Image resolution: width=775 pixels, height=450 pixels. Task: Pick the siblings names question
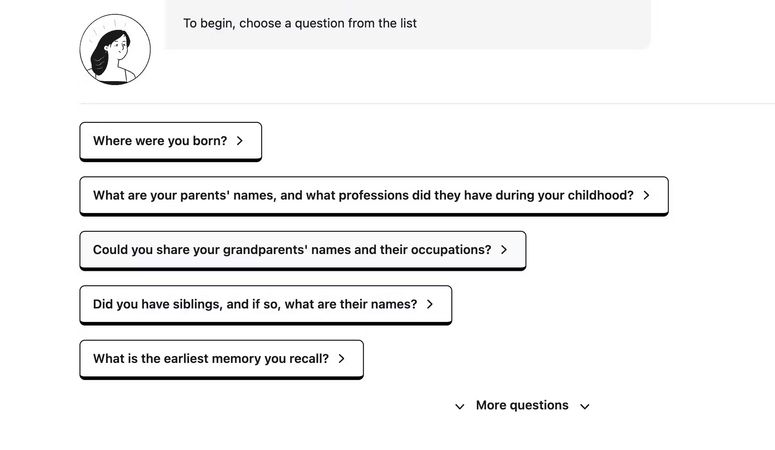[265, 305]
